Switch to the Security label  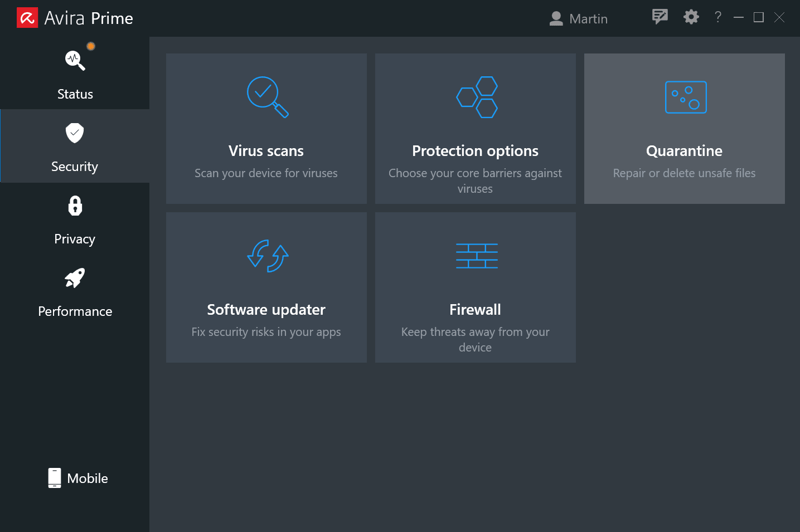74,167
